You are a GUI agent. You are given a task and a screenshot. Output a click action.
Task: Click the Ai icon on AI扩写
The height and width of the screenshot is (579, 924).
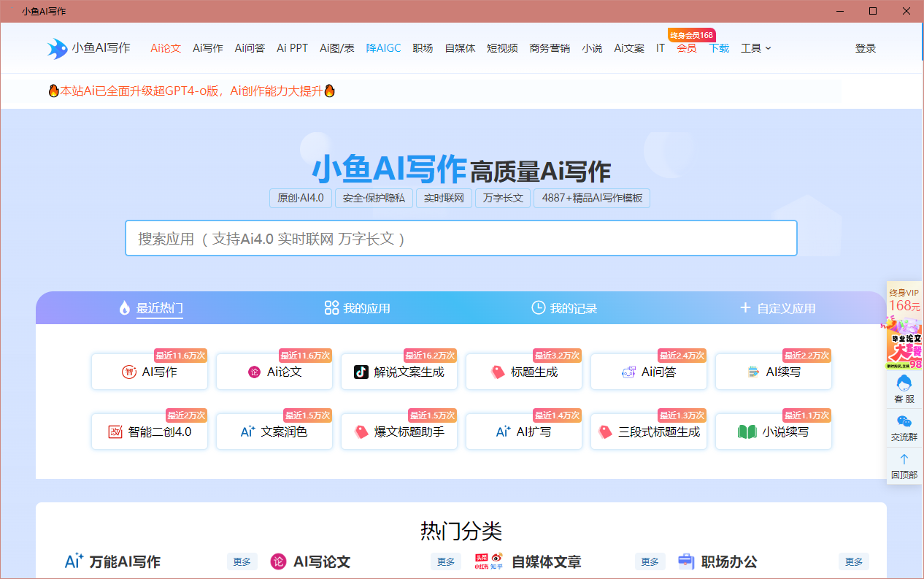point(504,432)
